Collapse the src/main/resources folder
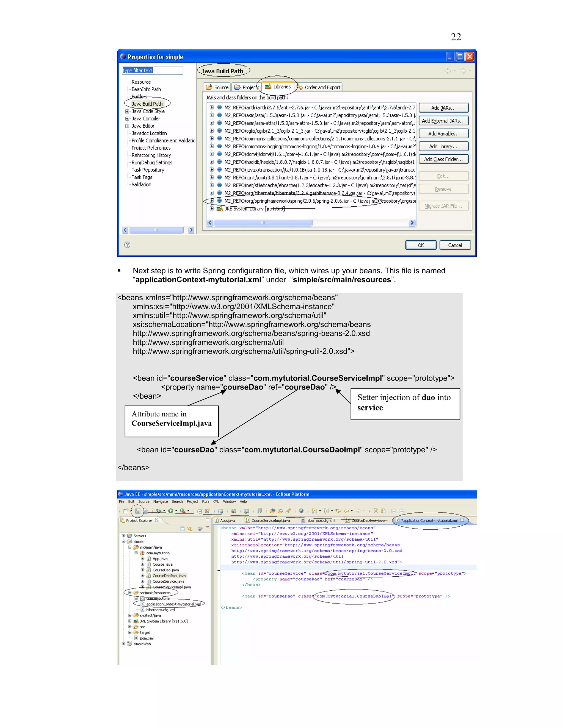This screenshot has height=728, width=563. pyautogui.click(x=130, y=593)
